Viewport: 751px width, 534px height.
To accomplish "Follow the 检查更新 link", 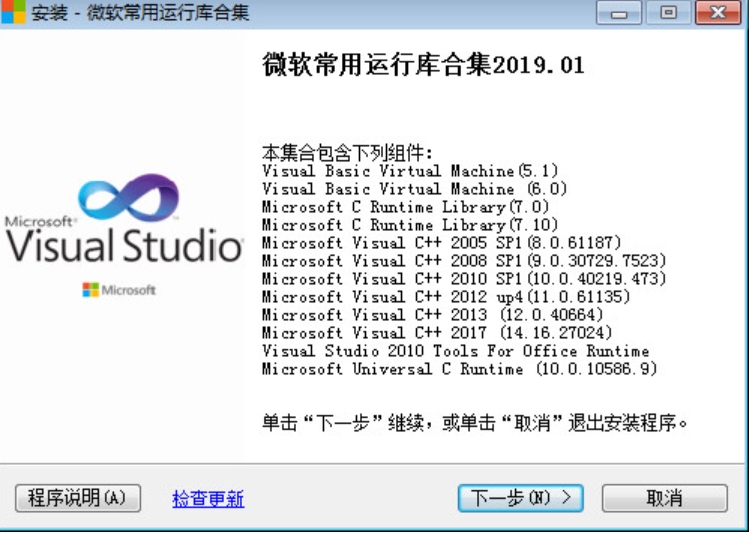I will [x=208, y=499].
